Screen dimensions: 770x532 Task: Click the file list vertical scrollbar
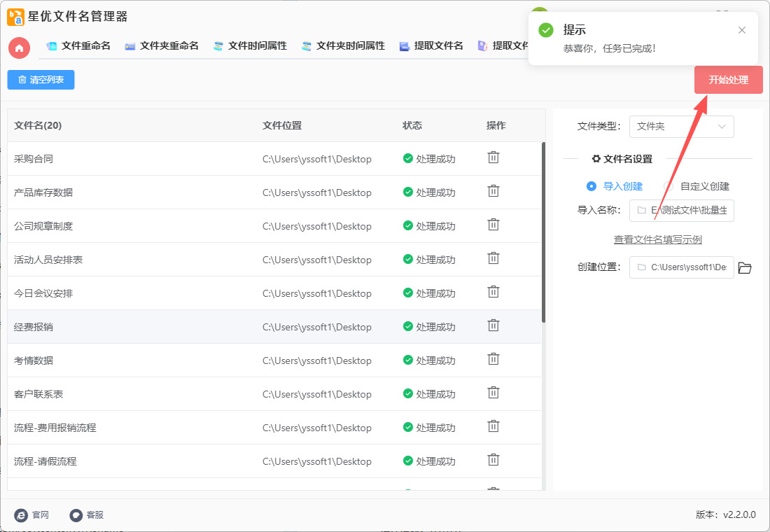(x=543, y=232)
